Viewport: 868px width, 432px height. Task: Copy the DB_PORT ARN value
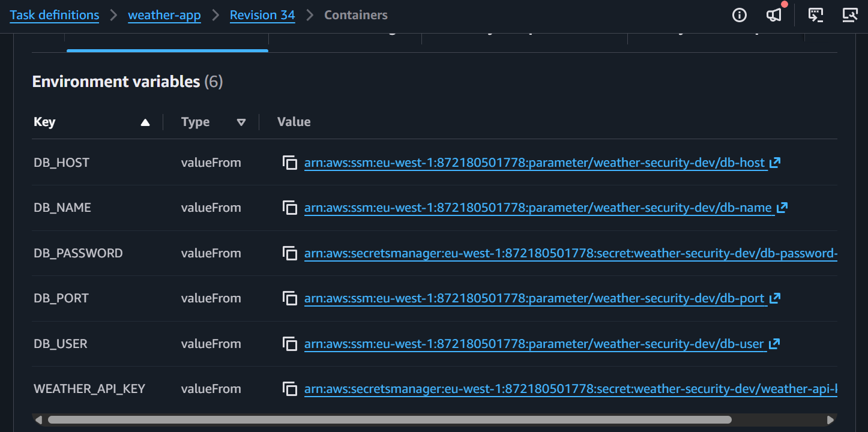(290, 298)
